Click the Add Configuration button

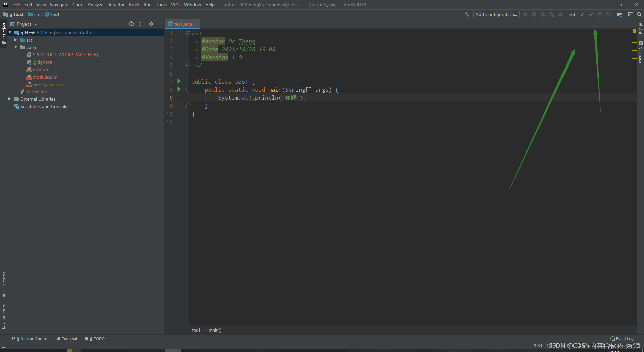496,14
